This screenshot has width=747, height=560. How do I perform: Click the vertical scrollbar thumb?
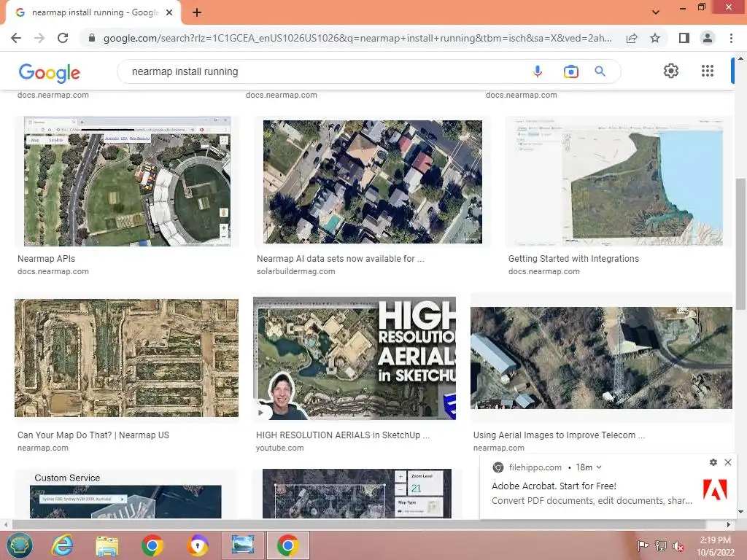pos(740,244)
